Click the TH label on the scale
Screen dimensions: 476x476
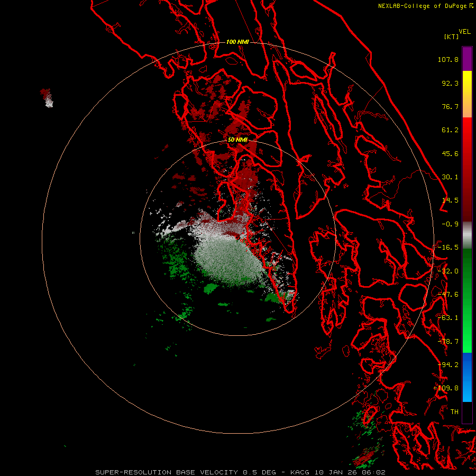point(454,412)
